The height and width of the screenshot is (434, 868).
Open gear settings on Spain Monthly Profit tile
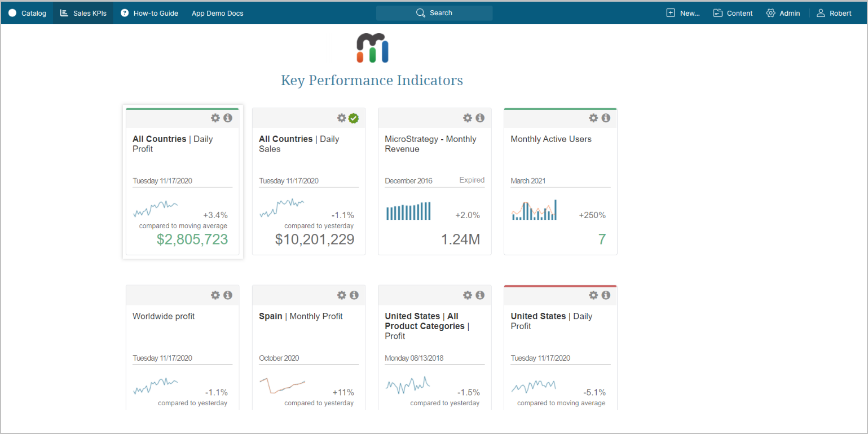point(341,295)
